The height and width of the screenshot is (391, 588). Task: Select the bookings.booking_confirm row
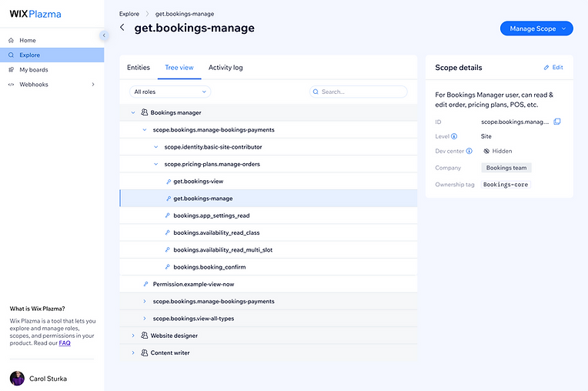[x=268, y=267]
